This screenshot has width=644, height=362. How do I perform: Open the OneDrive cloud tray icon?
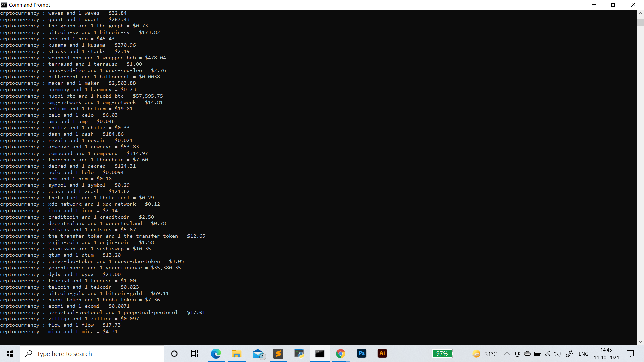coord(527,354)
